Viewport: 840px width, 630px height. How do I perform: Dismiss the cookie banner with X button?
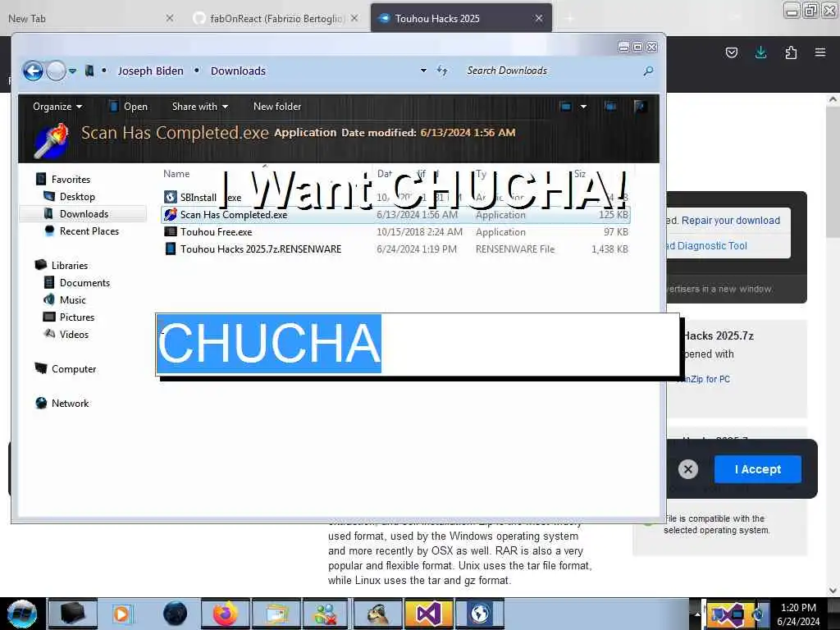click(688, 469)
